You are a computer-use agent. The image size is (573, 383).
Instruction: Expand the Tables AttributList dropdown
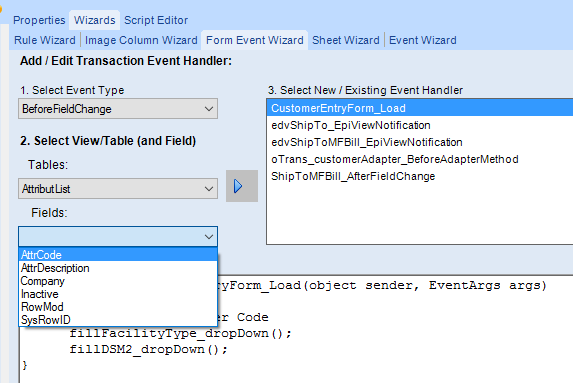click(x=209, y=189)
